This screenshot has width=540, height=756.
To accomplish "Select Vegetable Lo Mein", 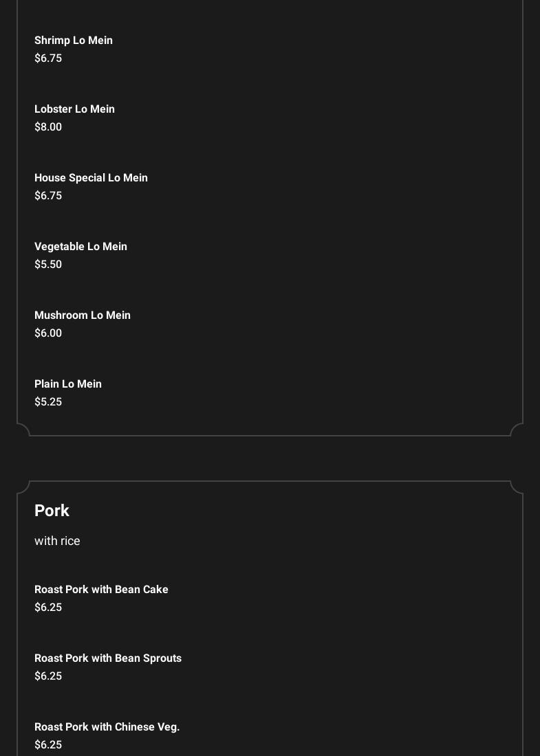I will click(x=80, y=247).
